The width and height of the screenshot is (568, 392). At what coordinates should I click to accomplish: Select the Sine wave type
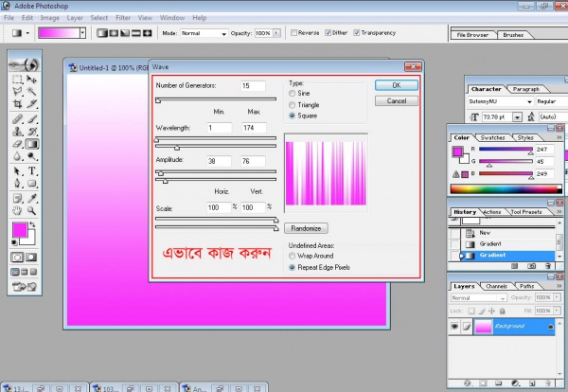pos(293,95)
